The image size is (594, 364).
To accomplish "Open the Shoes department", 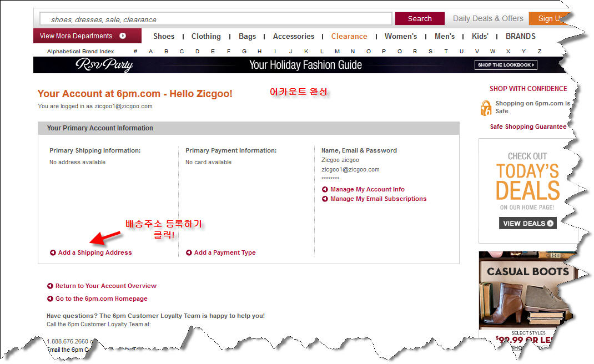I will click(x=164, y=37).
